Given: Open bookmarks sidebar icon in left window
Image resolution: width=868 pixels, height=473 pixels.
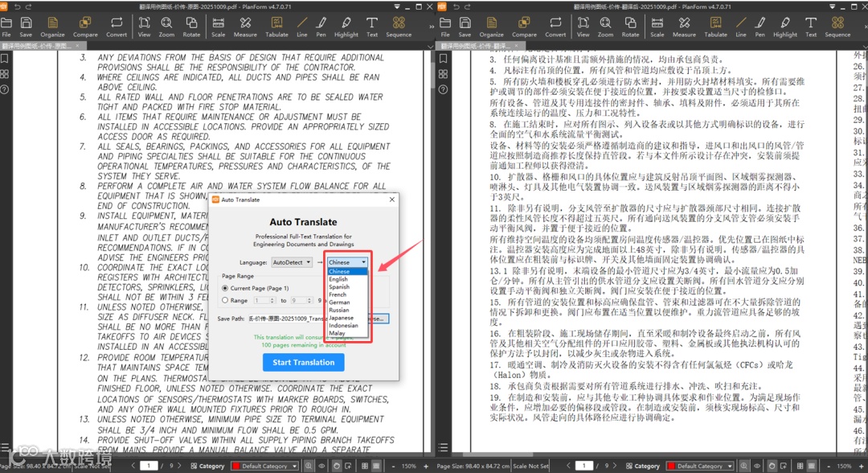Looking at the screenshot, I should [5, 58].
